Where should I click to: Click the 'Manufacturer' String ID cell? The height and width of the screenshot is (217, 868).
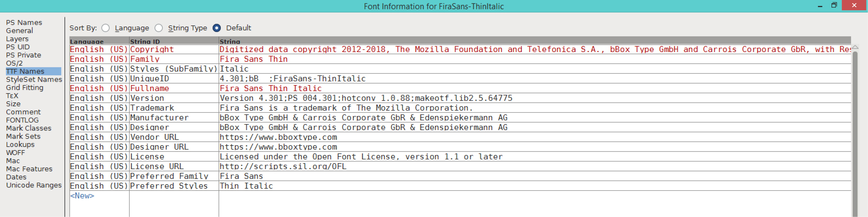point(174,118)
